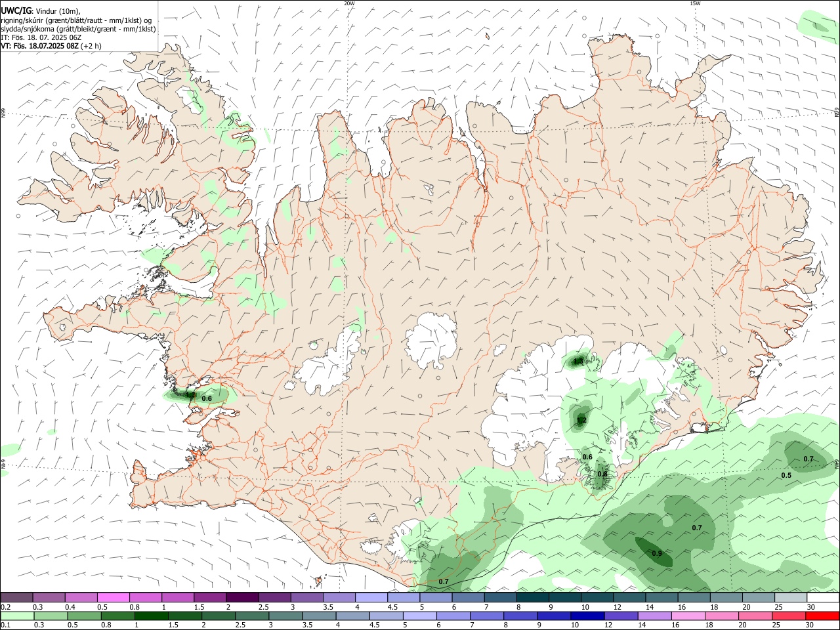
Task: Select the 0.8 precipitation value on the map
Action: coord(602,474)
